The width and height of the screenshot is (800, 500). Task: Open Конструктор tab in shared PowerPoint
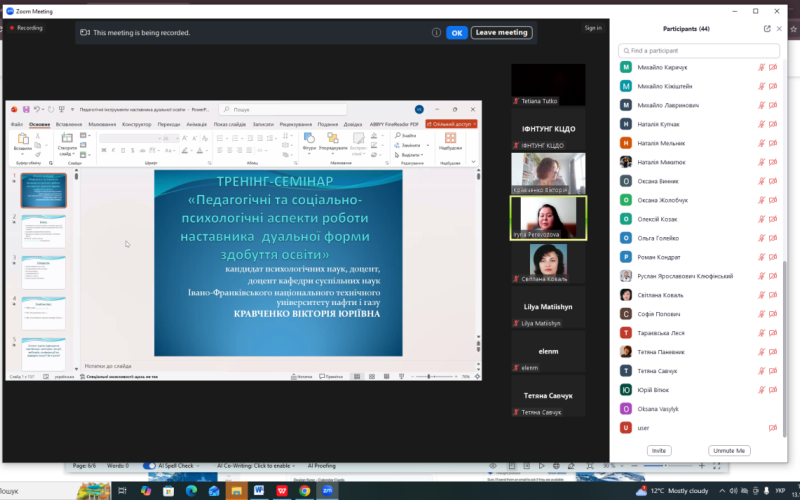tap(137, 124)
